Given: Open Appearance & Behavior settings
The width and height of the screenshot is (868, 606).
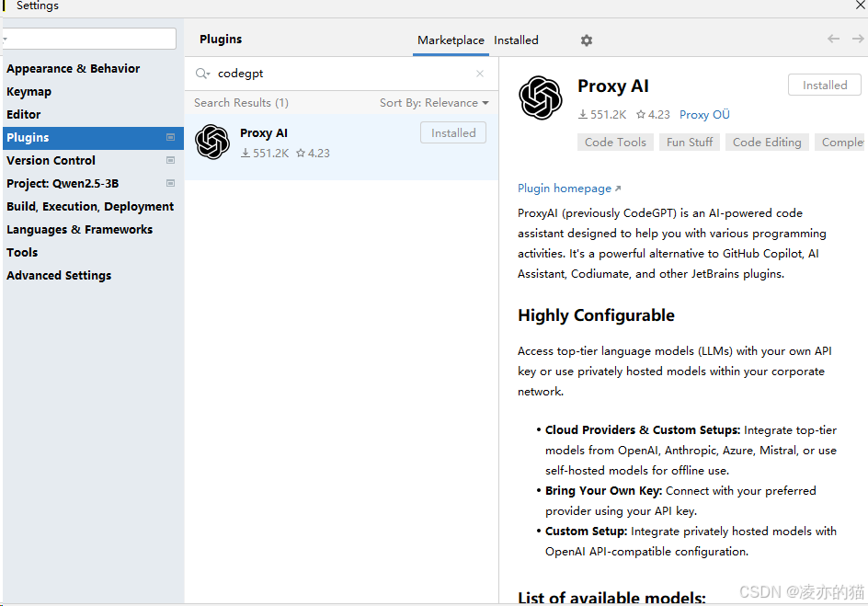Looking at the screenshot, I should tap(73, 69).
